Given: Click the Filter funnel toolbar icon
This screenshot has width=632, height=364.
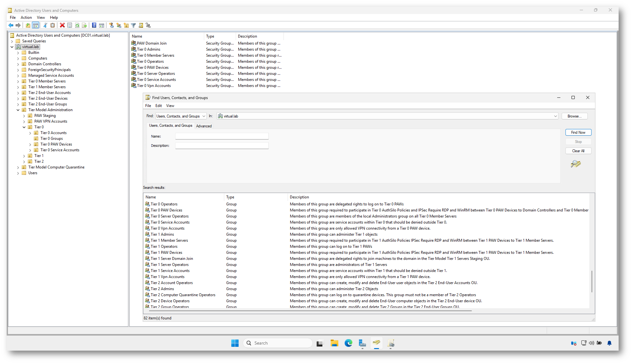Looking at the screenshot, I should [x=133, y=25].
